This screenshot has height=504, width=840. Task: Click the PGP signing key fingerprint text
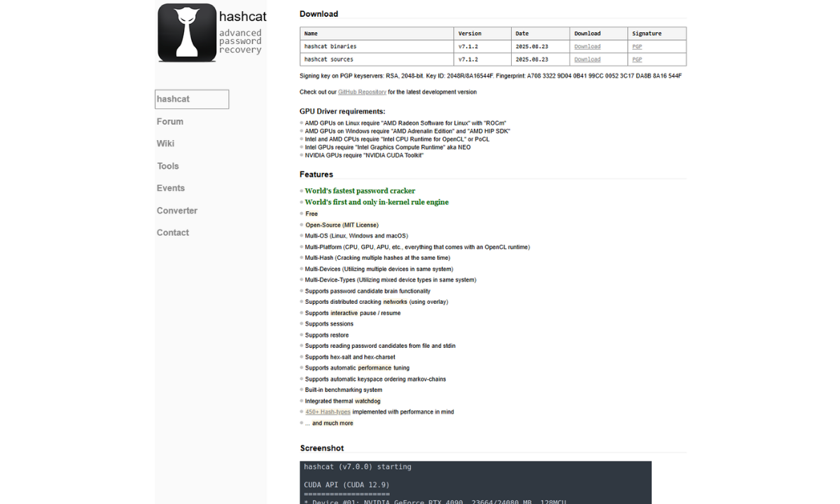click(491, 76)
